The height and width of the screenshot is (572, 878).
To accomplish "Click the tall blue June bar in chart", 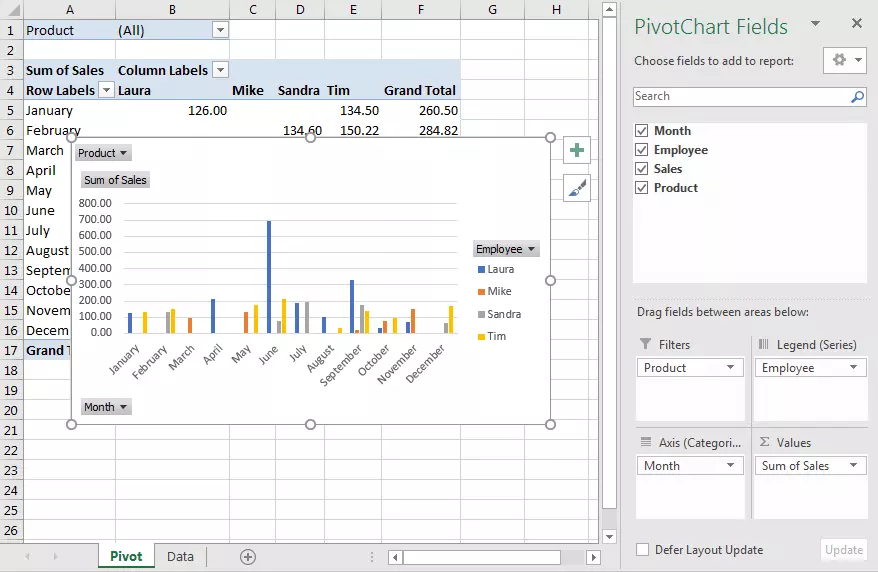I will [x=269, y=276].
